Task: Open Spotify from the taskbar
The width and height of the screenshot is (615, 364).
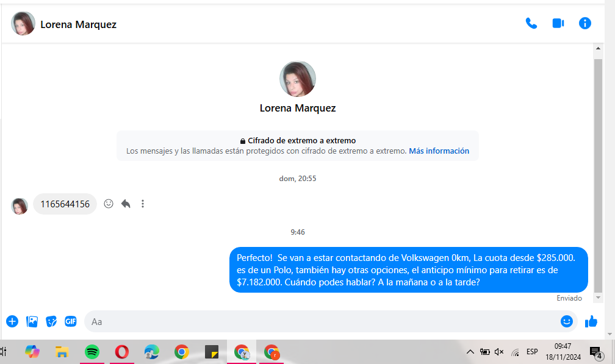Action: click(92, 352)
